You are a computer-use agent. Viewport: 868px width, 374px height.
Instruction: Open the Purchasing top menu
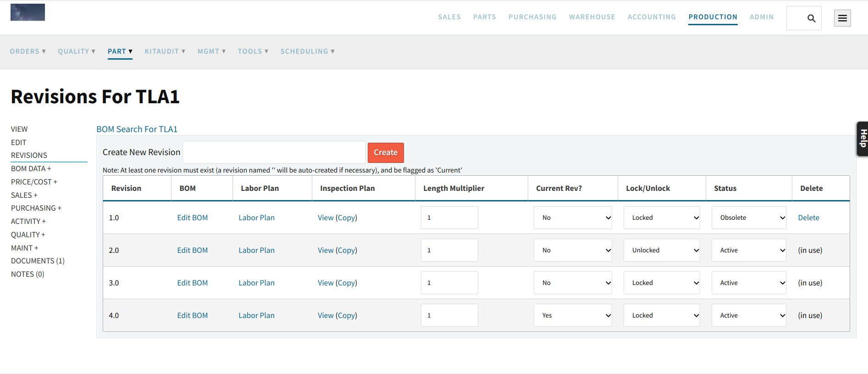point(532,17)
